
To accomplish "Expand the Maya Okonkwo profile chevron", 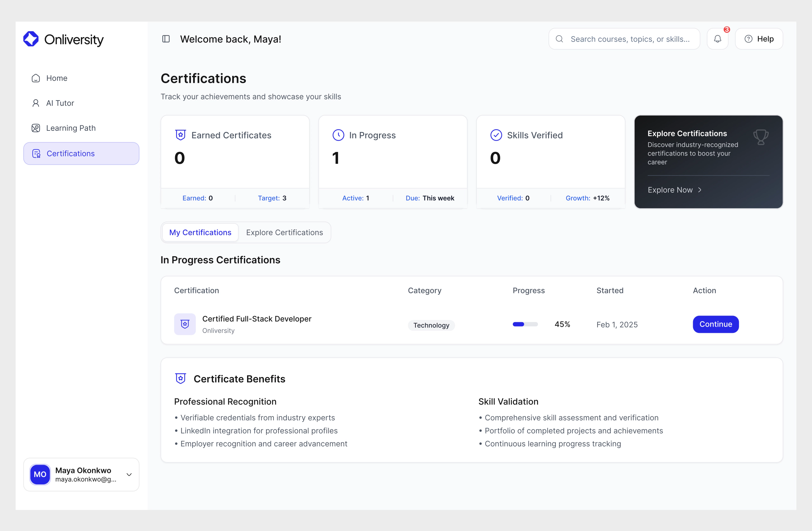I will pyautogui.click(x=129, y=475).
